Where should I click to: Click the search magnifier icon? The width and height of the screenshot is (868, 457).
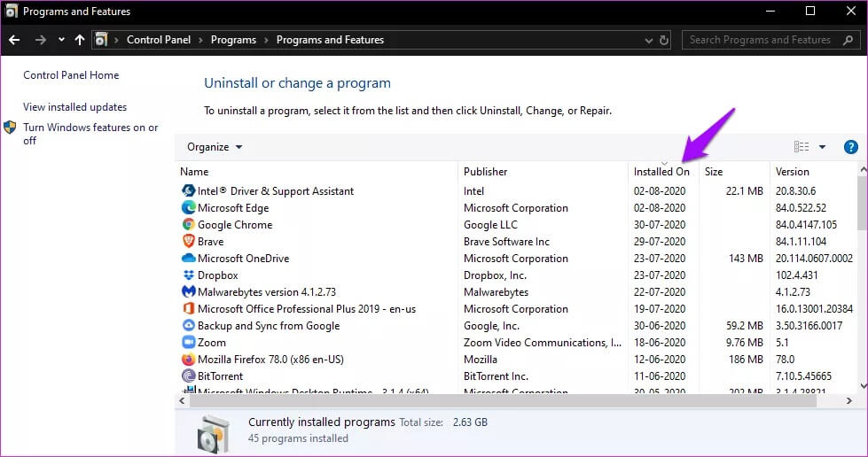point(848,40)
